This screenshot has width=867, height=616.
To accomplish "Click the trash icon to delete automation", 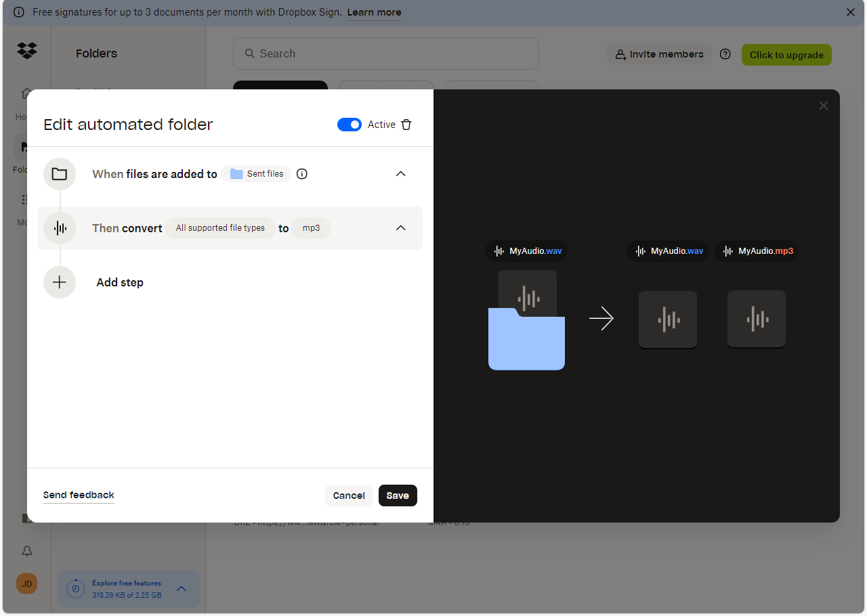I will pos(406,125).
